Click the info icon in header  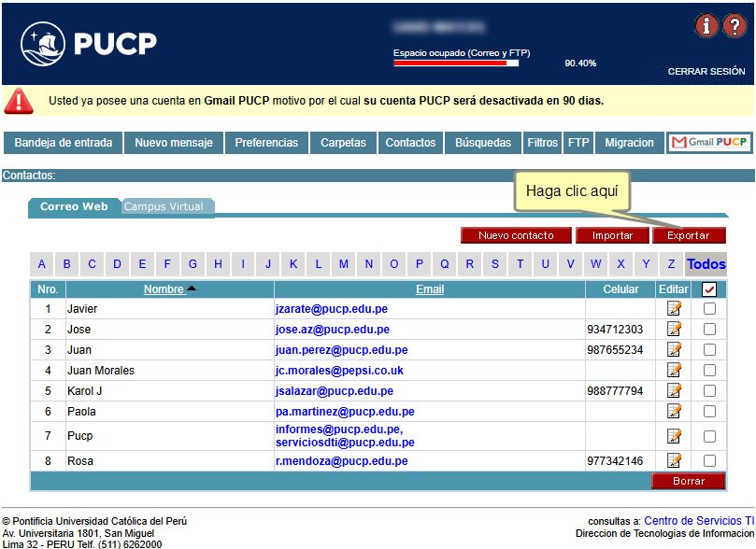tap(706, 26)
